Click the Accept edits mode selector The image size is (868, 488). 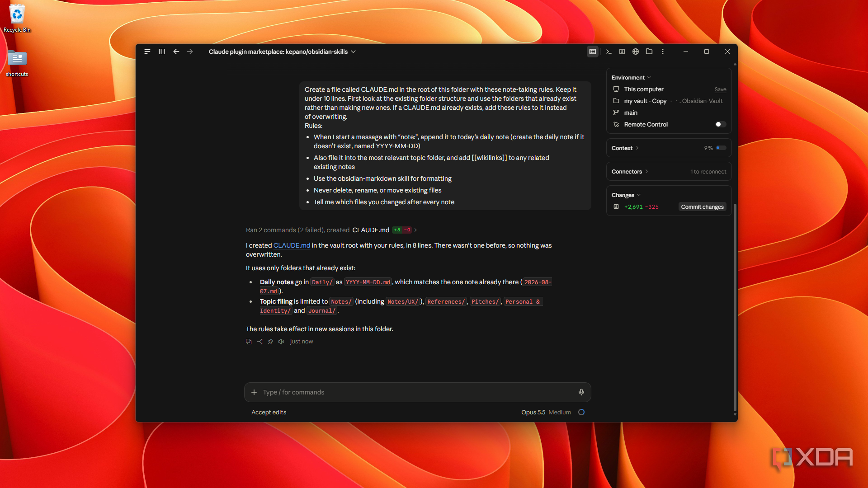[x=269, y=412]
